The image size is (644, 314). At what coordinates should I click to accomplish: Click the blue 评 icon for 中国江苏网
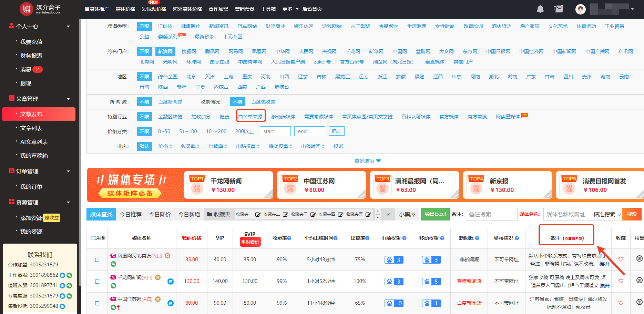[x=170, y=303]
